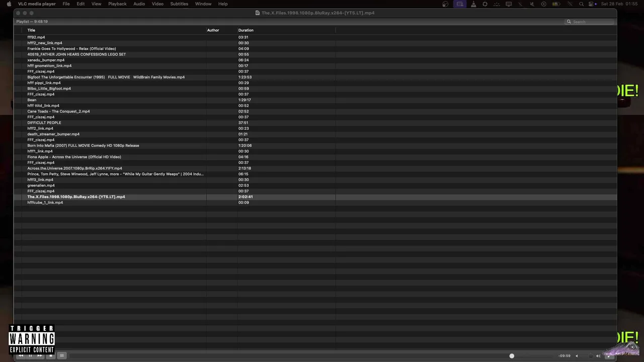Click the rewind button in VLC controls
The image size is (644, 362).
[21, 355]
